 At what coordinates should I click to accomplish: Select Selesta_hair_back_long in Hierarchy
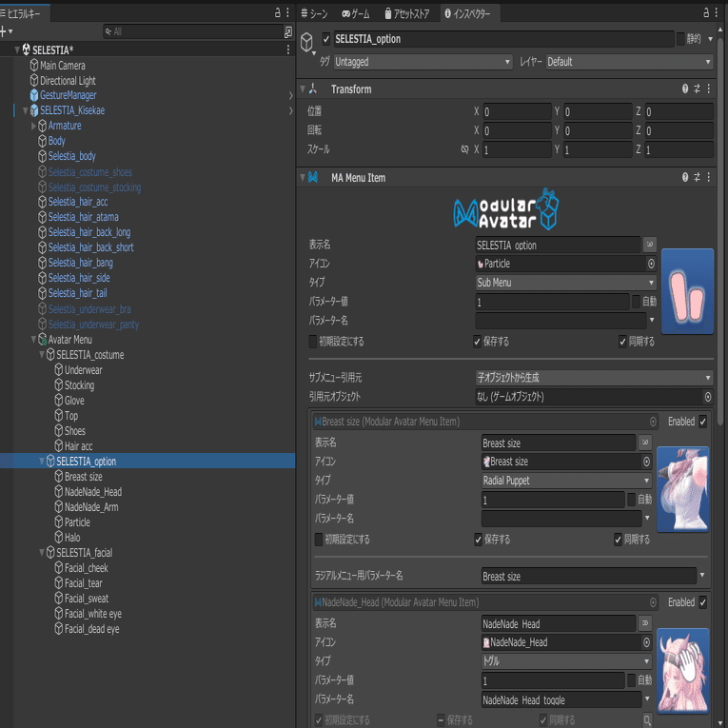[x=89, y=232]
